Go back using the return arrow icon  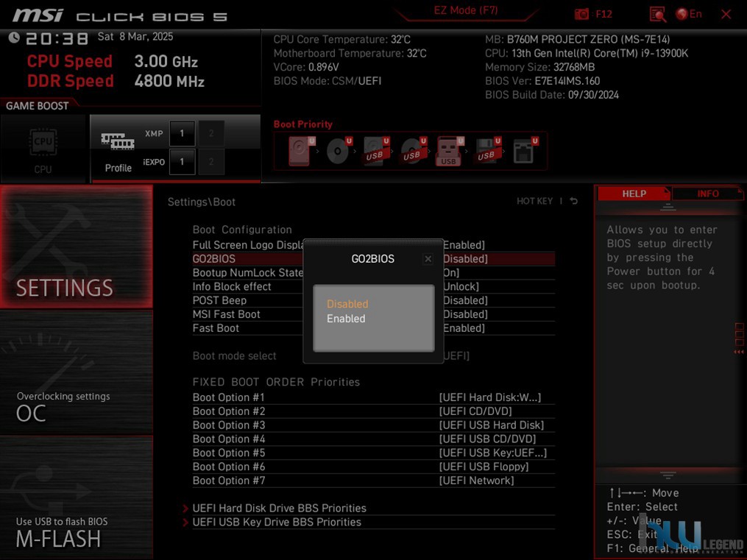pos(573,201)
